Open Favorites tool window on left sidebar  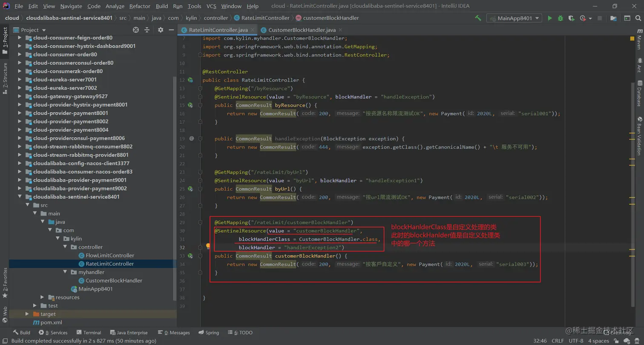5,282
